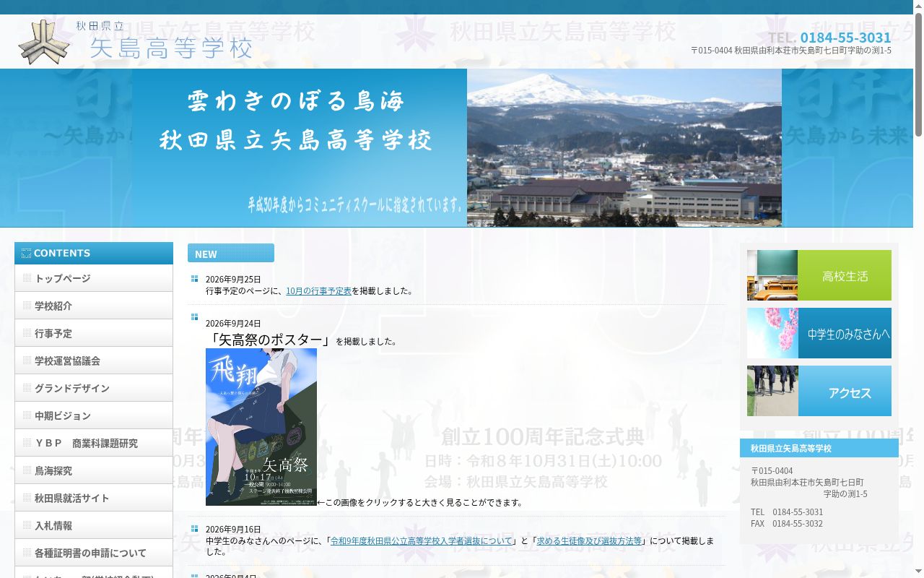The width and height of the screenshot is (924, 578).
Task: Enlarge the 矢高祭 poster thumbnail
Action: (261, 427)
